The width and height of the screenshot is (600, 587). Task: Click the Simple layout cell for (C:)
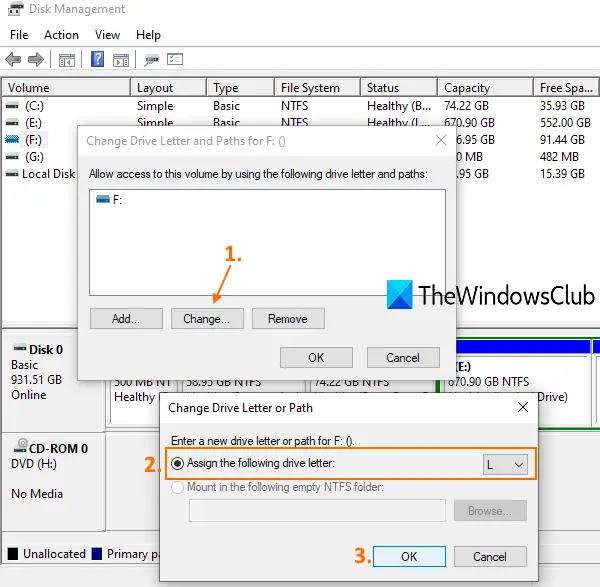(x=155, y=106)
